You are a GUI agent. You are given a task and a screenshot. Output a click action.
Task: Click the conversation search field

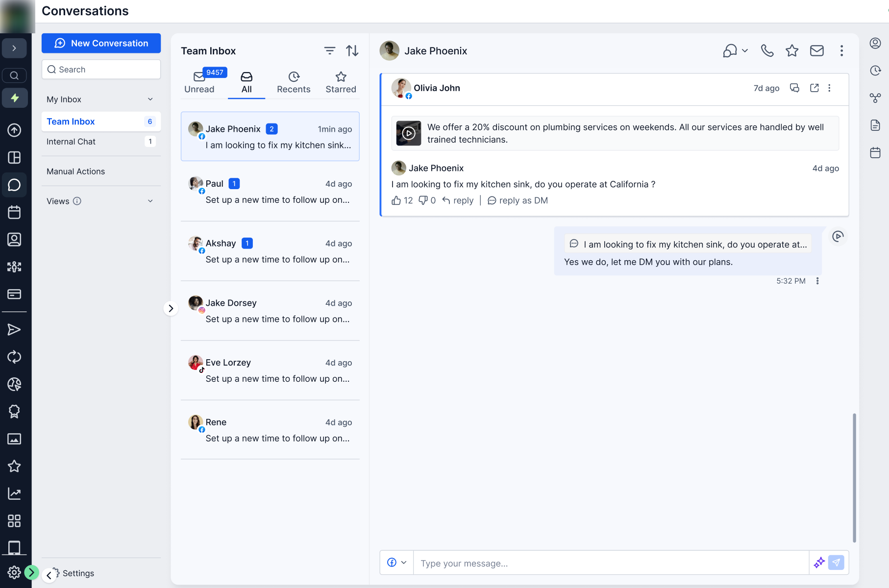click(101, 70)
